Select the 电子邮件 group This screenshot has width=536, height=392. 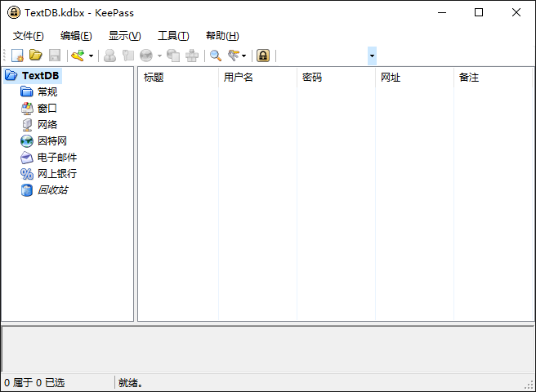tap(57, 158)
